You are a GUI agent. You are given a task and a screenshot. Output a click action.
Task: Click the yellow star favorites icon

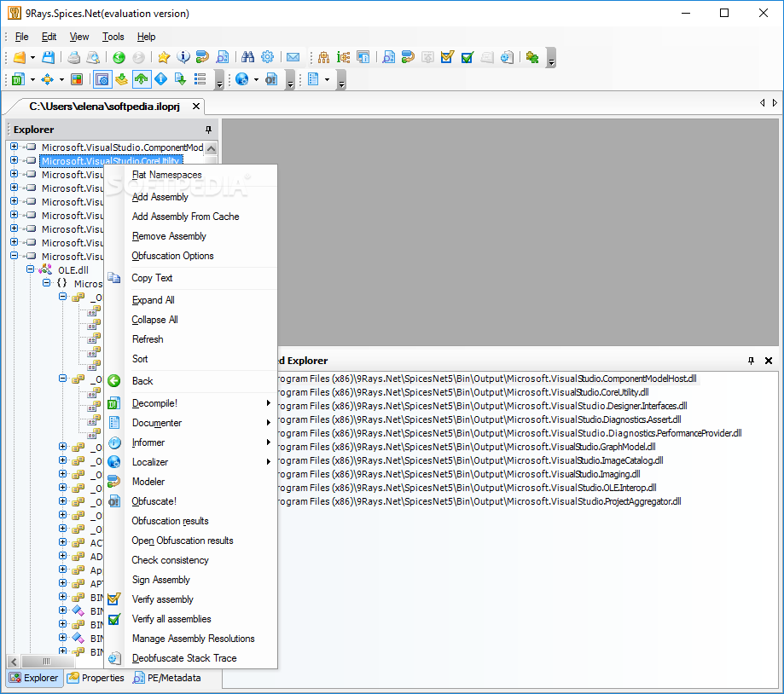coord(164,57)
